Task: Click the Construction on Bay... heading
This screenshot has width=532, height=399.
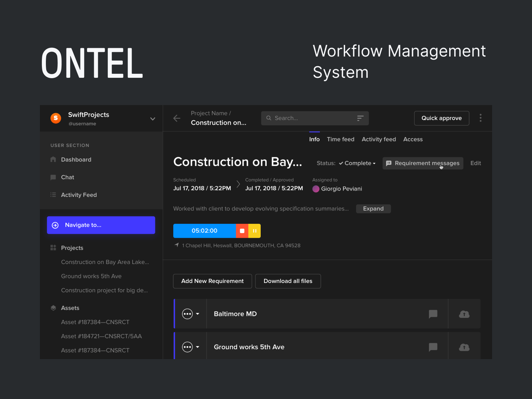Action: coord(238,162)
